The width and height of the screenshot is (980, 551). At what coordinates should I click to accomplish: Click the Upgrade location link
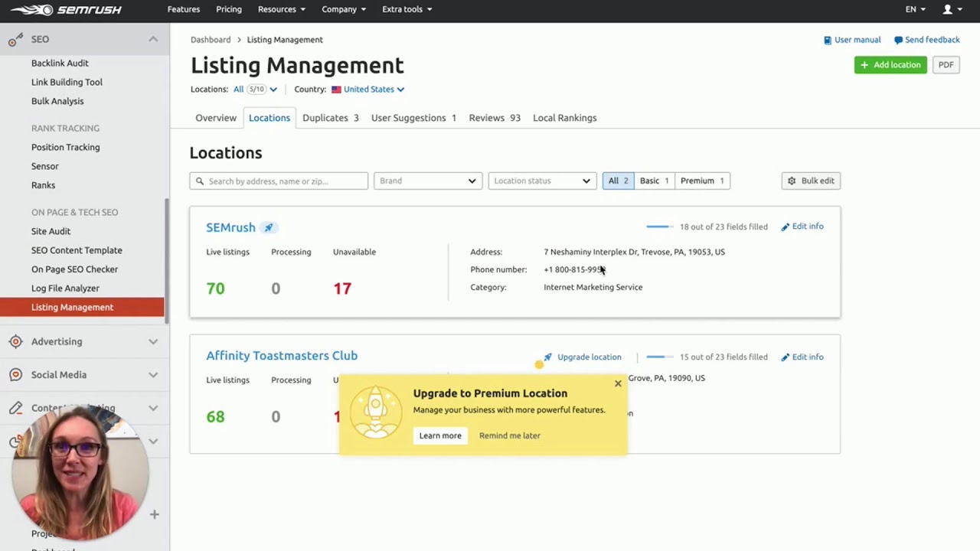[590, 357]
